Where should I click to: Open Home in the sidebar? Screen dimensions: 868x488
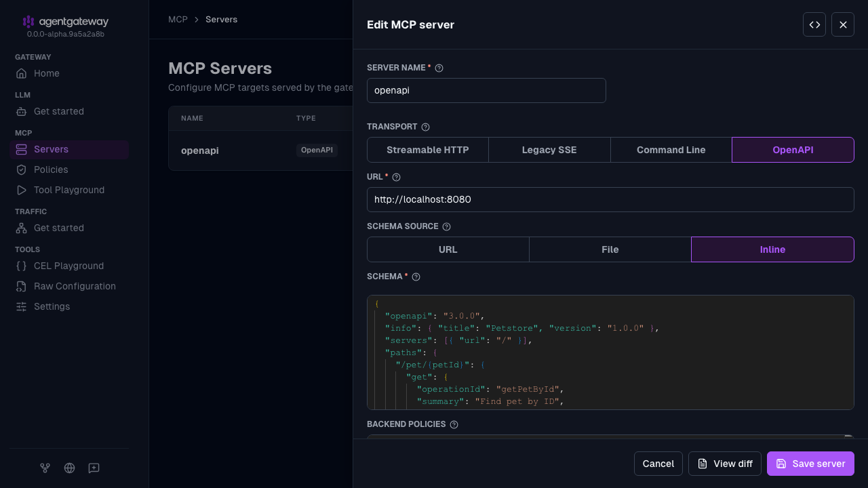click(69, 73)
